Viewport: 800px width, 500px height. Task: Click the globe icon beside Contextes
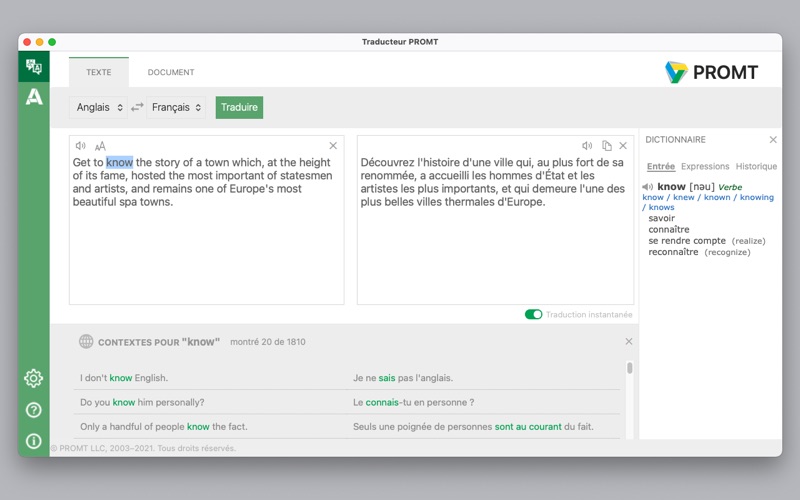click(x=86, y=341)
